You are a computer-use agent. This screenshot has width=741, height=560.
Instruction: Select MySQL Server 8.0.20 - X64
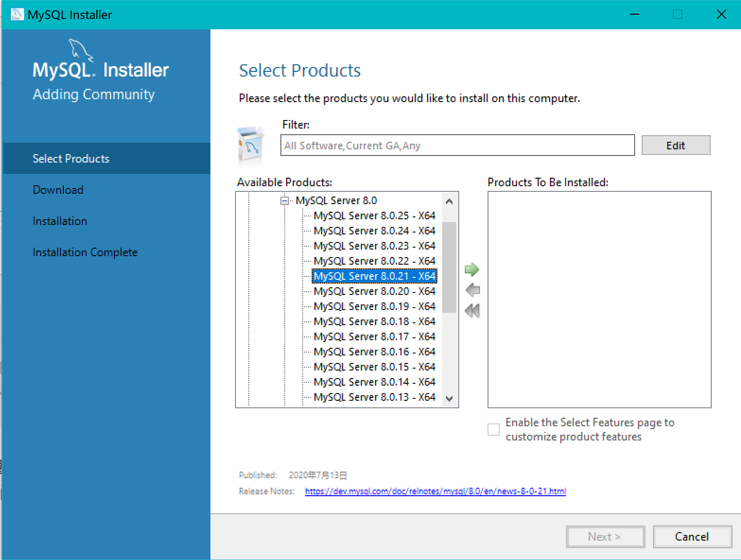[x=375, y=291]
